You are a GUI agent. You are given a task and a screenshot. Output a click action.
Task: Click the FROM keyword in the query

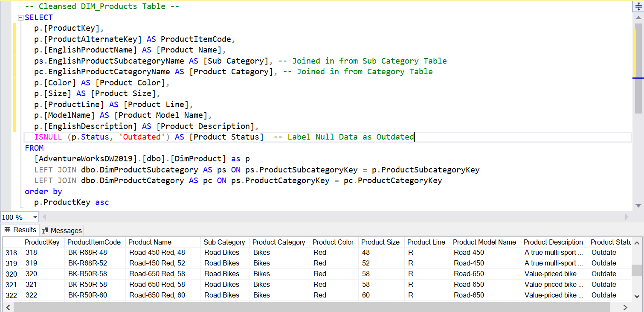pos(34,148)
